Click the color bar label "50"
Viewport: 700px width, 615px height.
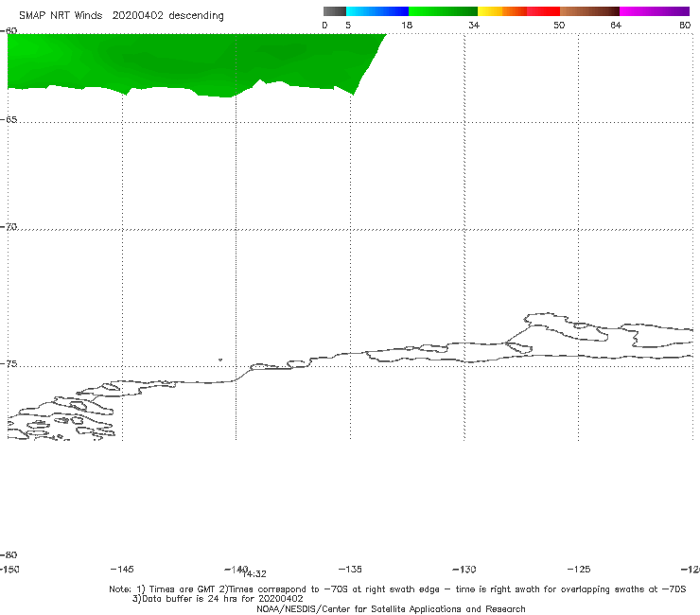point(559,25)
